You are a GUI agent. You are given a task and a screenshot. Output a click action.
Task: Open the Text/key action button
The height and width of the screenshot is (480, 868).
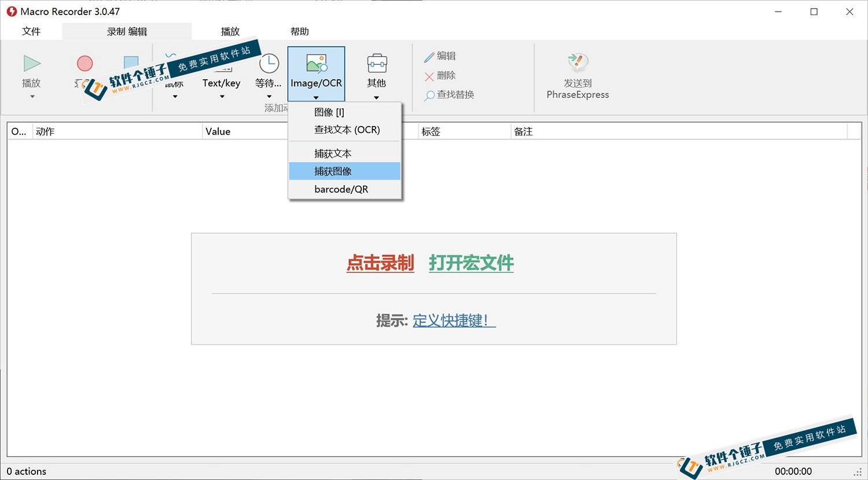click(x=222, y=83)
